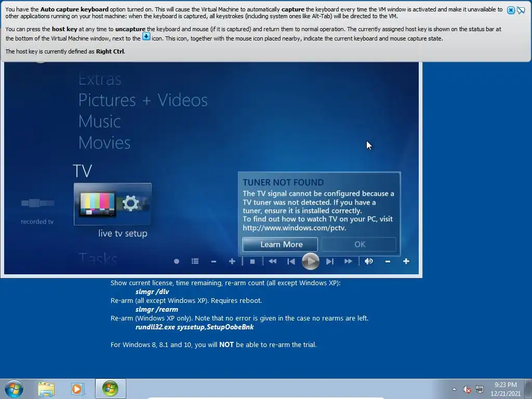Click the record button in transport bar
532x399 pixels.
(177, 261)
